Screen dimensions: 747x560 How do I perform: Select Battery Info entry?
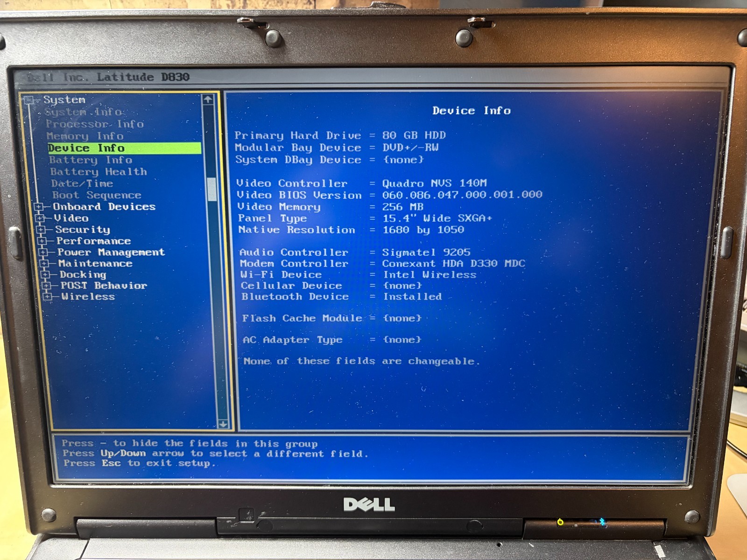(x=91, y=160)
